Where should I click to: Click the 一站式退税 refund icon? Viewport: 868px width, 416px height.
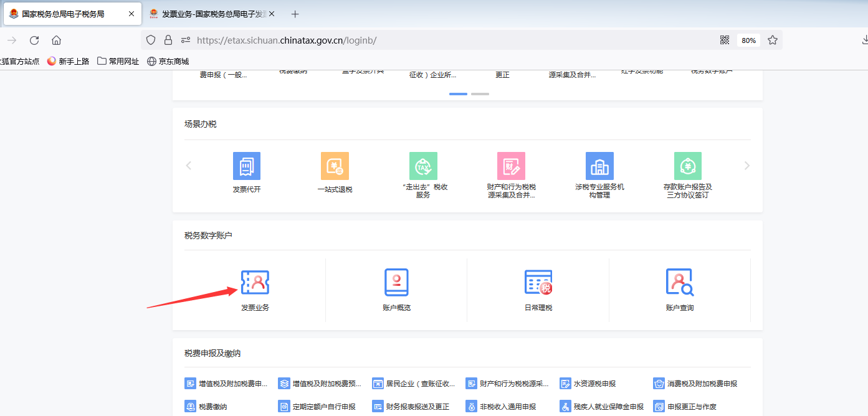pos(335,166)
